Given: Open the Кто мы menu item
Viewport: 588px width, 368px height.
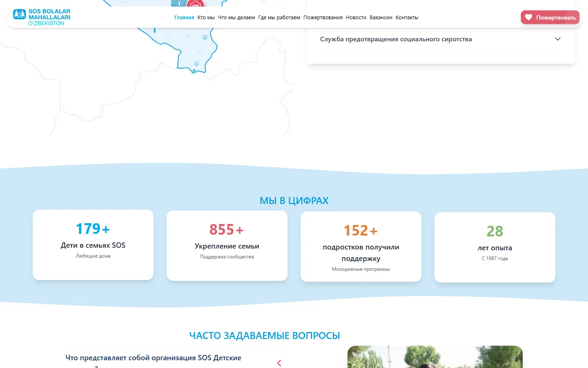Looking at the screenshot, I should pyautogui.click(x=206, y=18).
